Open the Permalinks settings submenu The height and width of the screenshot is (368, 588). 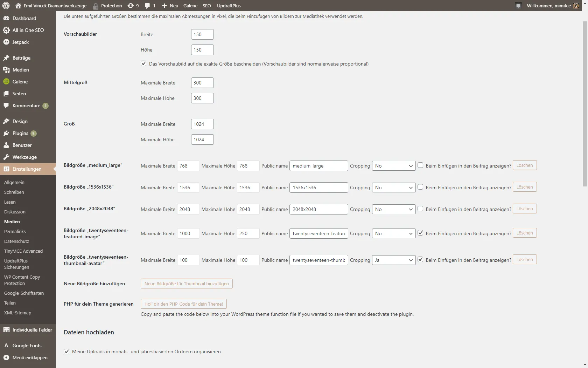click(x=15, y=231)
